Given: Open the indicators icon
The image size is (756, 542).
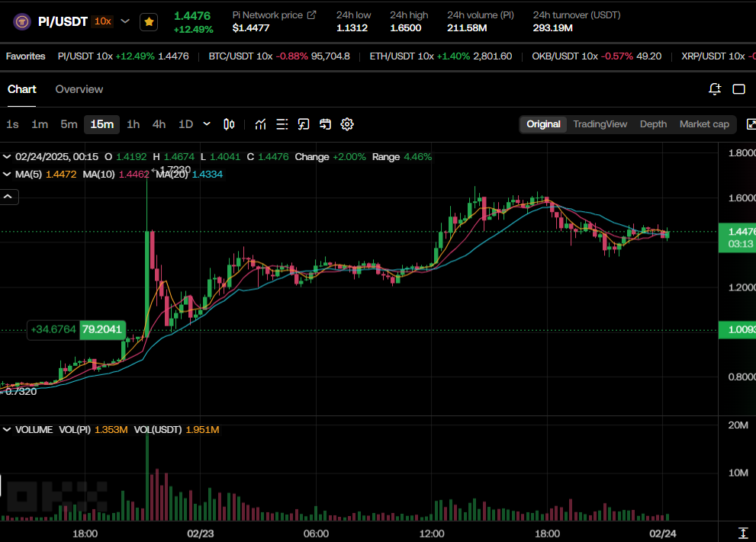Looking at the screenshot, I should tap(260, 124).
